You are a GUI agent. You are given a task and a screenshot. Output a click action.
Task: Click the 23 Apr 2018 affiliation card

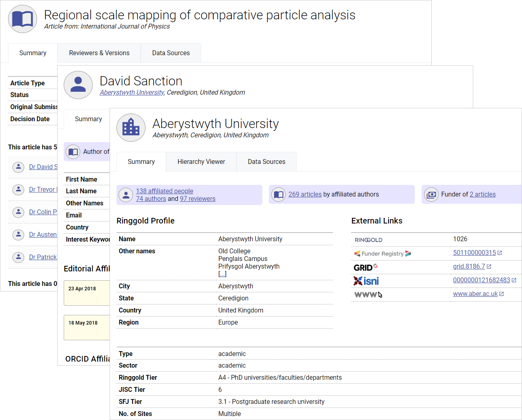coord(86,293)
